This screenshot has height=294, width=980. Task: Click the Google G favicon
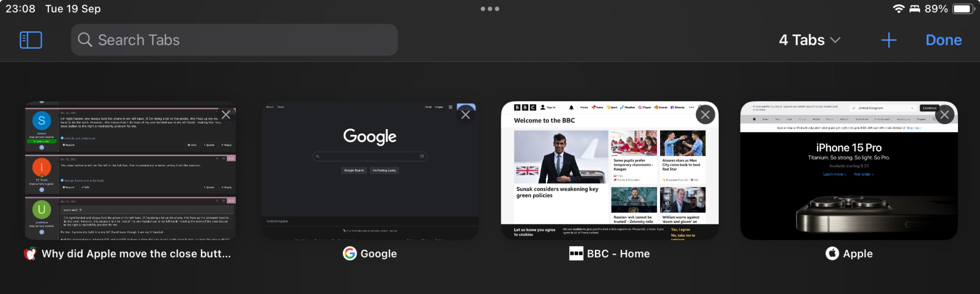349,254
